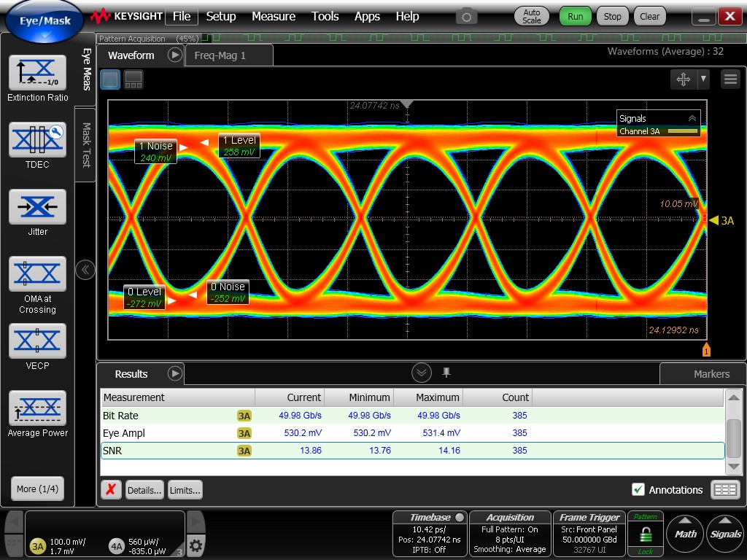Click the Limits... button
The height and width of the screenshot is (560, 747).
(x=185, y=490)
